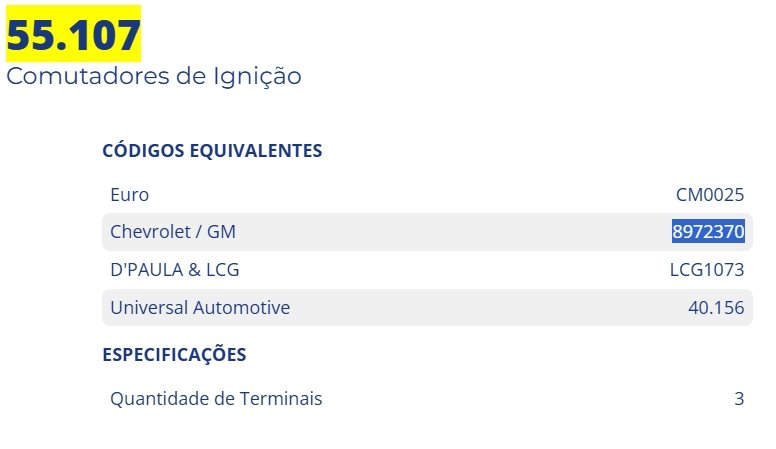Click the 40.156 code value
776x449 pixels.
coord(716,307)
